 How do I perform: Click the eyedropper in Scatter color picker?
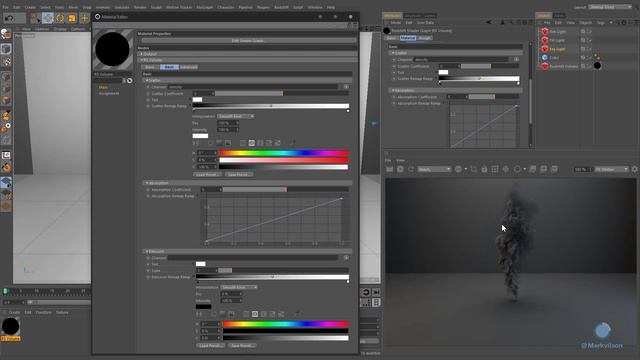click(292, 142)
